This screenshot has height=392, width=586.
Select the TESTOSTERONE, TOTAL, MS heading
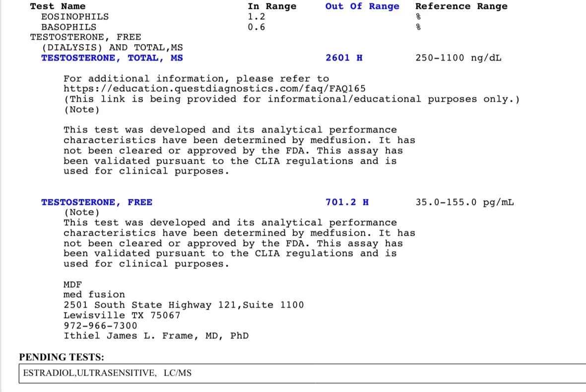112,58
